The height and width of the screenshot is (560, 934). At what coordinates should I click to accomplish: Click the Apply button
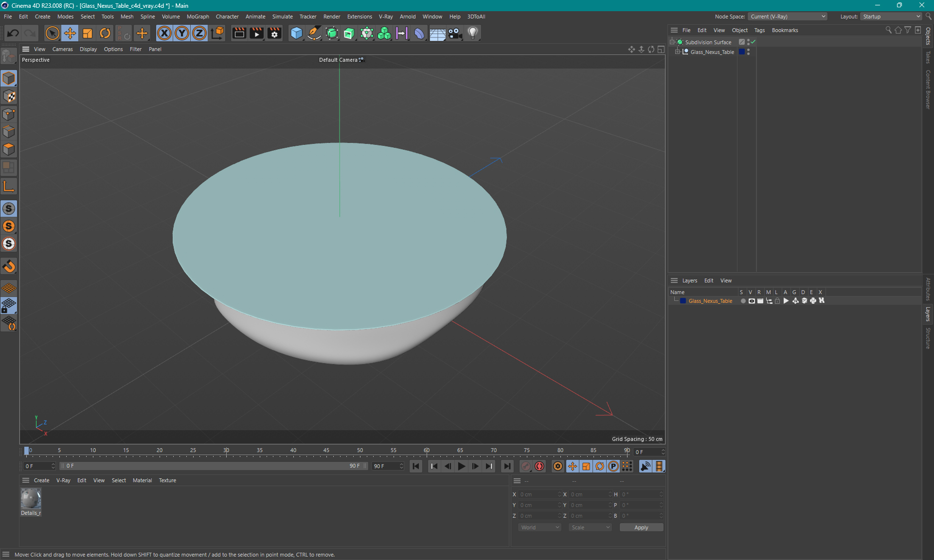[641, 527]
